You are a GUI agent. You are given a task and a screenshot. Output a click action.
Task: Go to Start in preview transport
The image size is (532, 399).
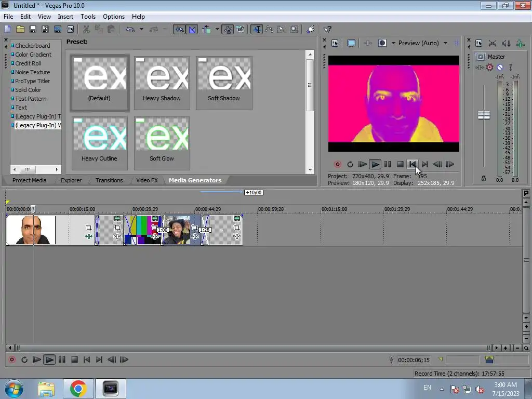pos(412,164)
